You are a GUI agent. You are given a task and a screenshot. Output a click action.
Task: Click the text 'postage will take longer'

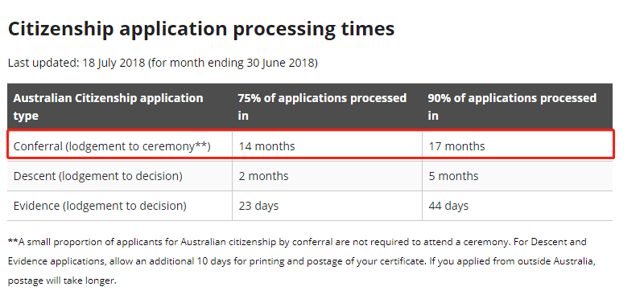63,281
